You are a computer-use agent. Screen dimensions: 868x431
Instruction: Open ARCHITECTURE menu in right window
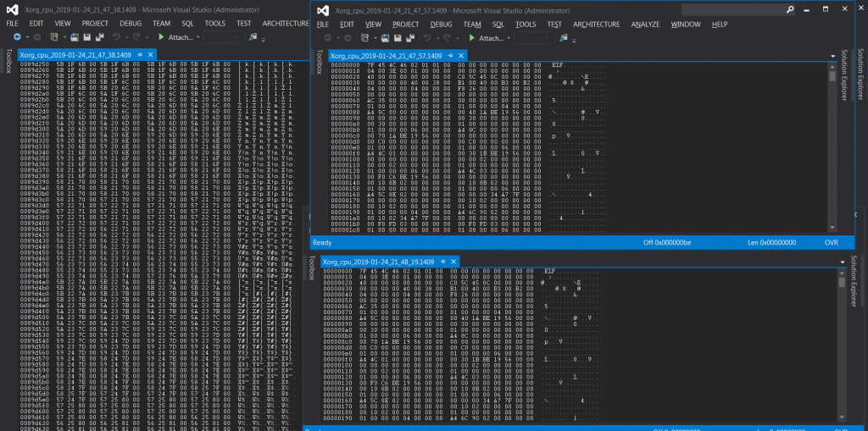pyautogui.click(x=596, y=25)
